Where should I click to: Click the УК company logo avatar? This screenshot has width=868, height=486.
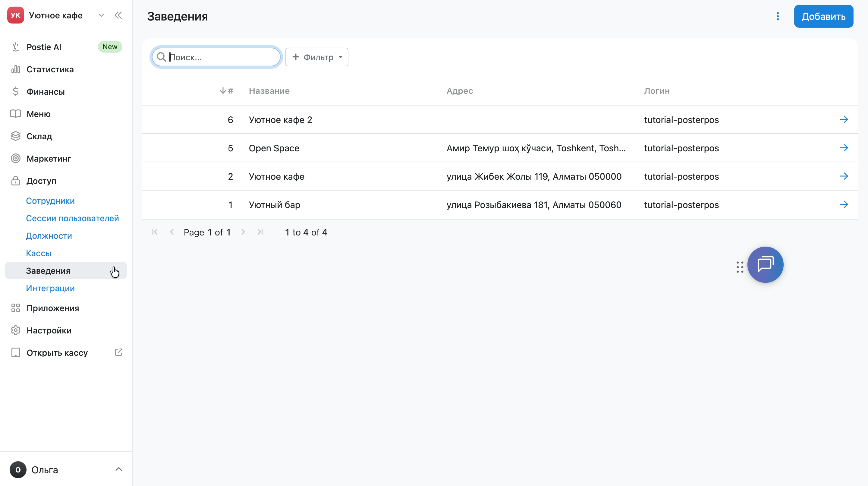tap(15, 15)
